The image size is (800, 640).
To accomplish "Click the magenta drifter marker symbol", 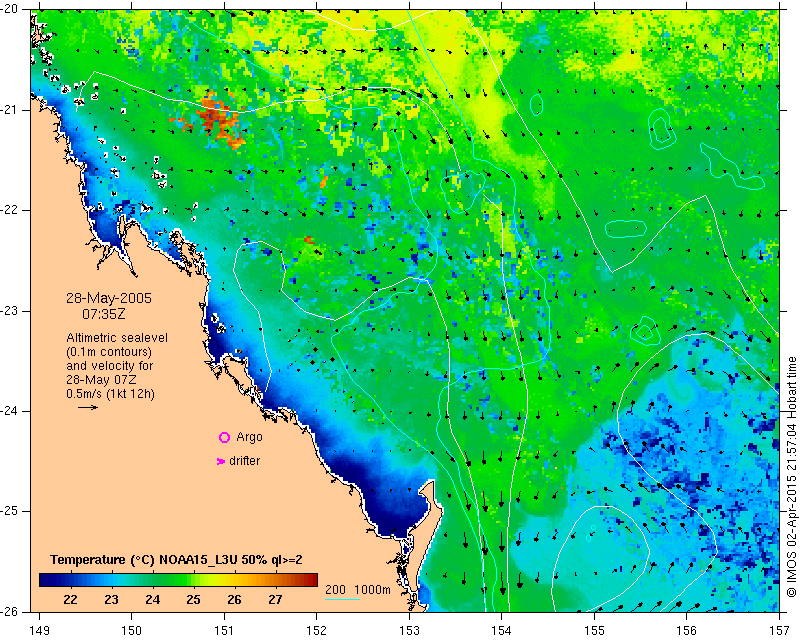I will click(x=221, y=461).
